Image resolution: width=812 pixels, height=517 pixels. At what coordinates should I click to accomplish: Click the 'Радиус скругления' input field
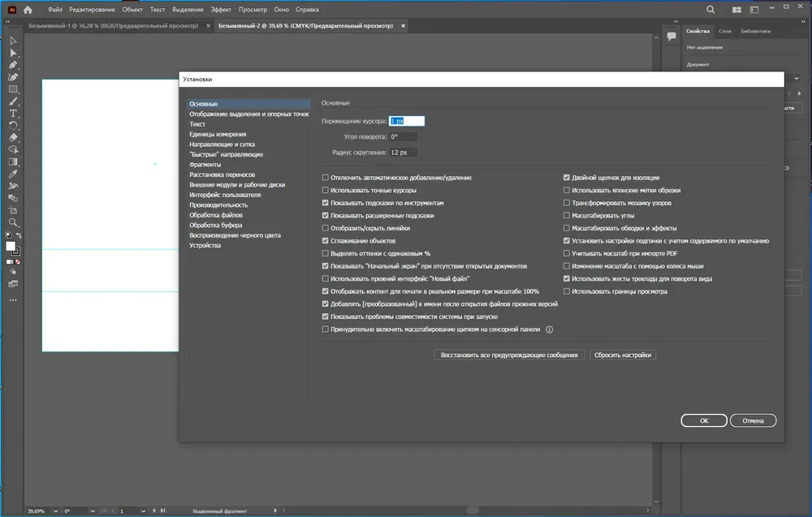click(403, 153)
